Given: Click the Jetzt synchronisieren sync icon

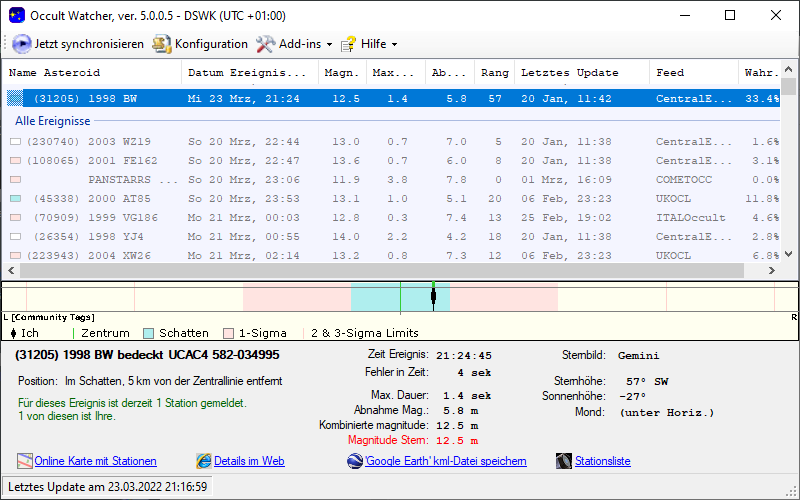Looking at the screenshot, I should [21, 44].
